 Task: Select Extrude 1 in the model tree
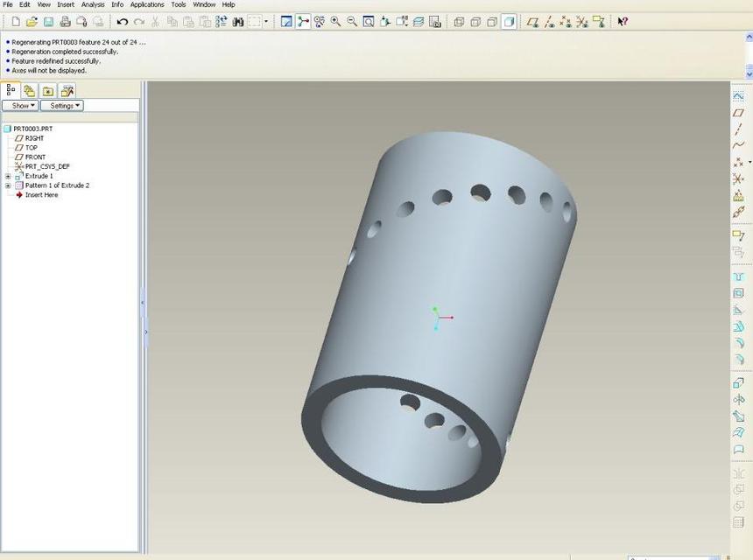pyautogui.click(x=39, y=176)
